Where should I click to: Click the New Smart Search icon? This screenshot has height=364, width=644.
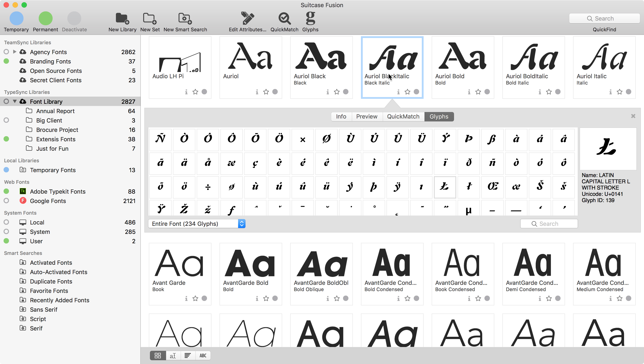[x=185, y=19]
